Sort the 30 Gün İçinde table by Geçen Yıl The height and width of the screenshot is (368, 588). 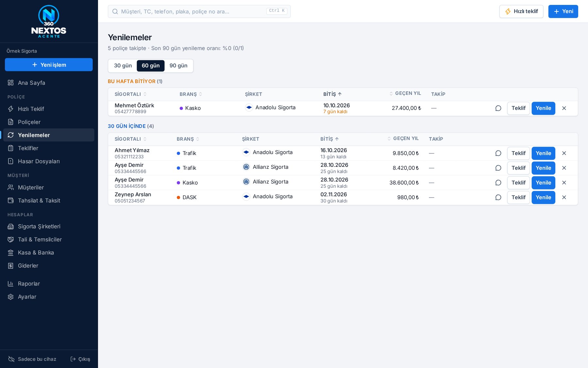403,139
